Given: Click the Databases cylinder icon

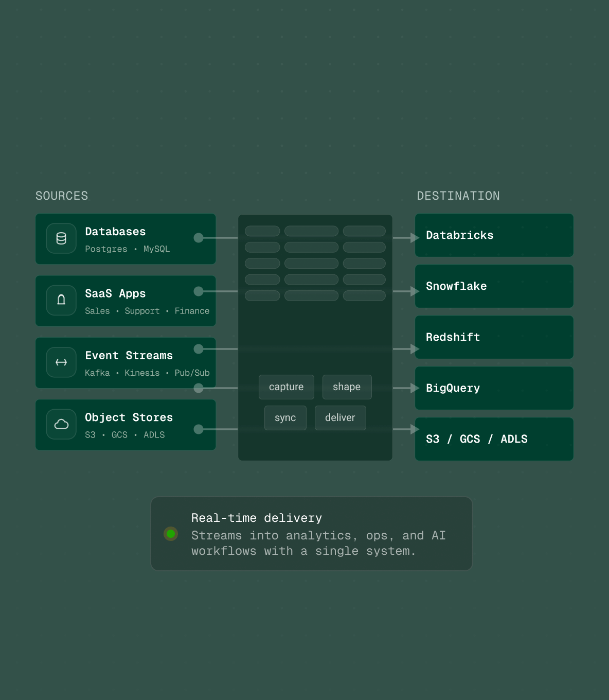Looking at the screenshot, I should [61, 238].
